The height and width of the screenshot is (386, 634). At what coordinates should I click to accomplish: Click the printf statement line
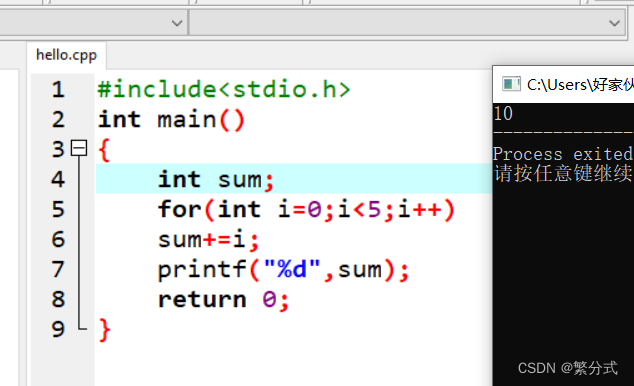click(283, 270)
